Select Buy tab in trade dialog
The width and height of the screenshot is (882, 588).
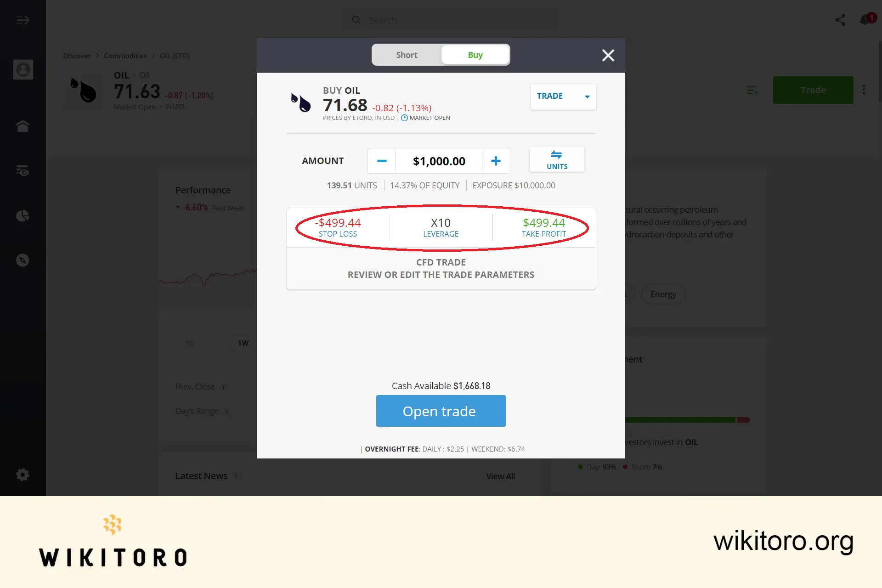475,55
